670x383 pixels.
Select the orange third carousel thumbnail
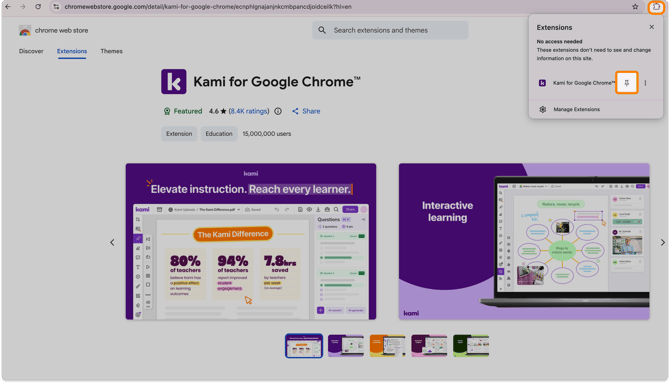(x=388, y=346)
